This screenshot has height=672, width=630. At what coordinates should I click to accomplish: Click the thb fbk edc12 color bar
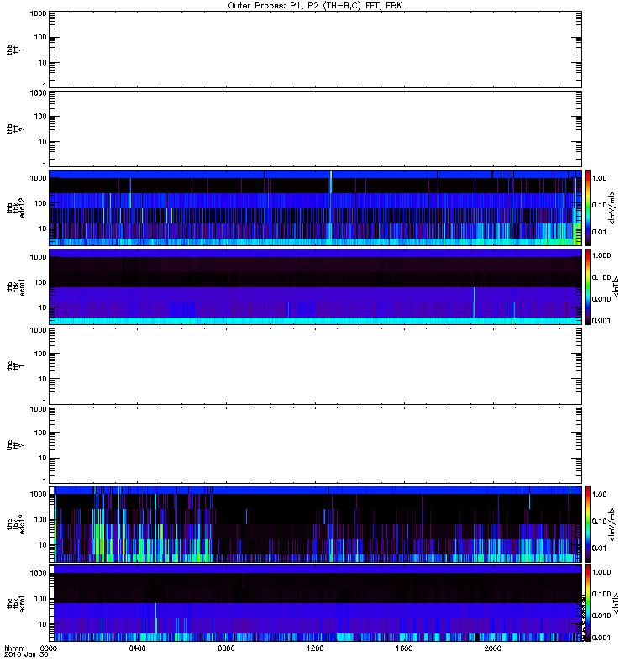coord(588,207)
